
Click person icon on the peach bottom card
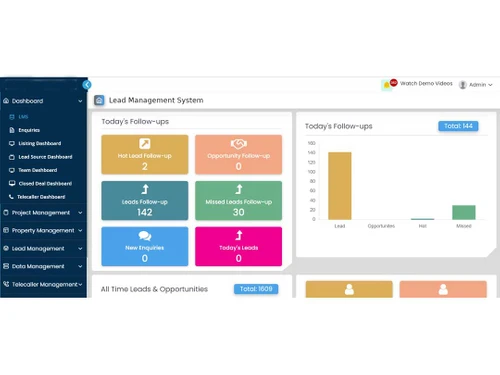coord(443,289)
